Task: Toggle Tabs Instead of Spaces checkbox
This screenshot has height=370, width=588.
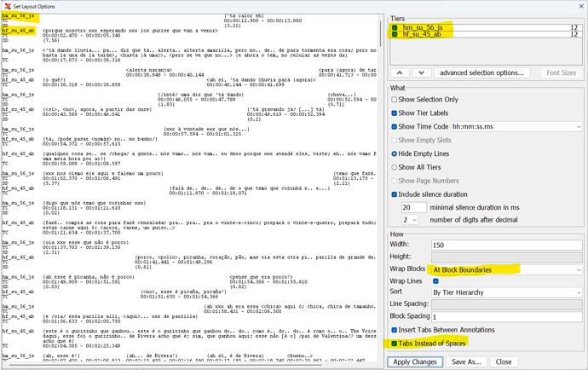Action: click(x=394, y=344)
